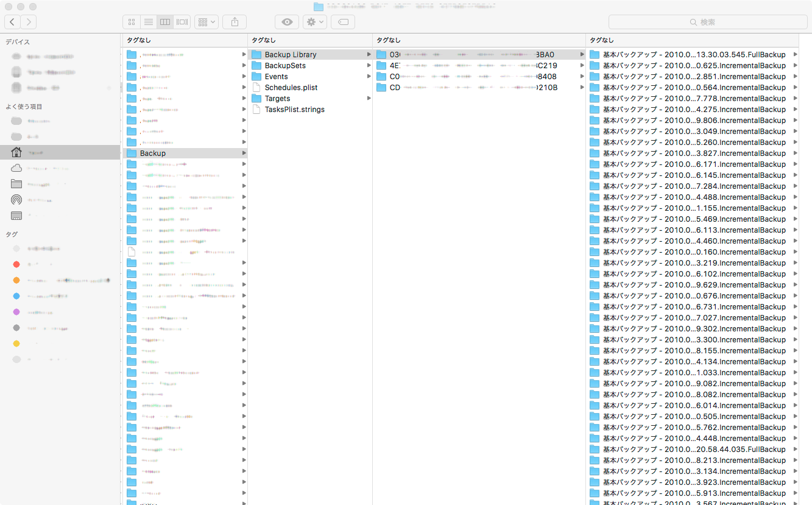812x505 pixels.
Task: Switch to list view mode
Action: pyautogui.click(x=148, y=22)
